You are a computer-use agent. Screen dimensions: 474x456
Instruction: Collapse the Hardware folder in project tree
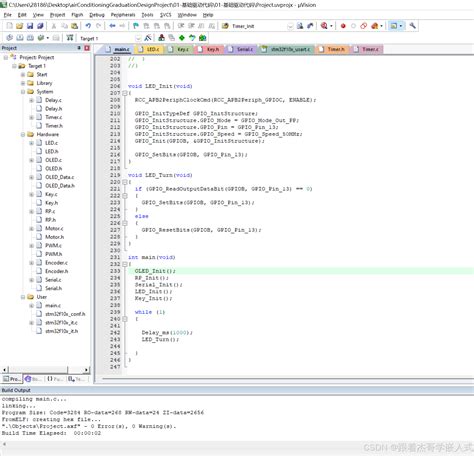coord(23,134)
